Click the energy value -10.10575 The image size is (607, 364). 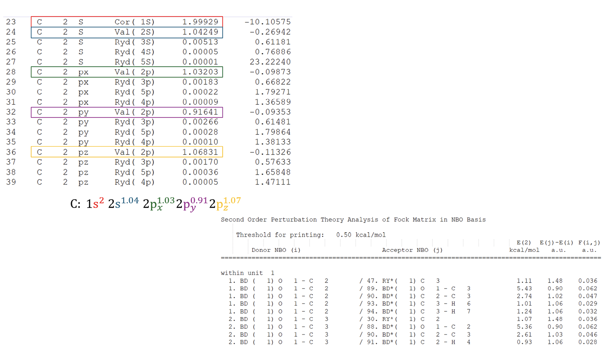click(267, 22)
